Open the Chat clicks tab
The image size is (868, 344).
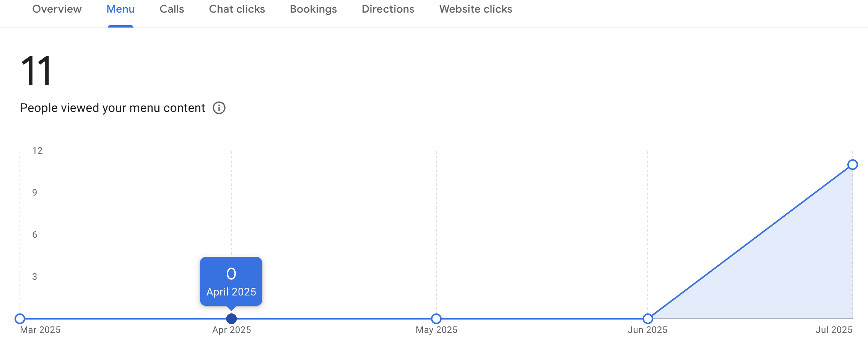point(237,9)
